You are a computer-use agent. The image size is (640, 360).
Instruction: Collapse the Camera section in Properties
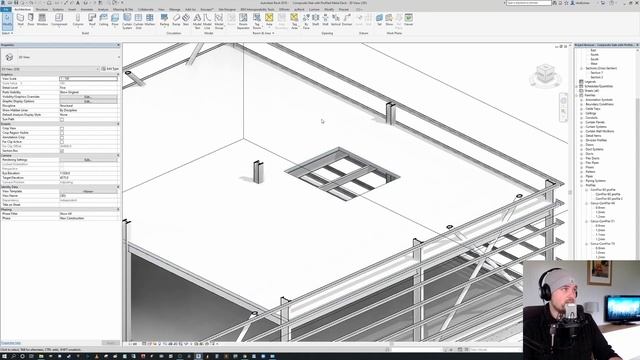point(118,156)
